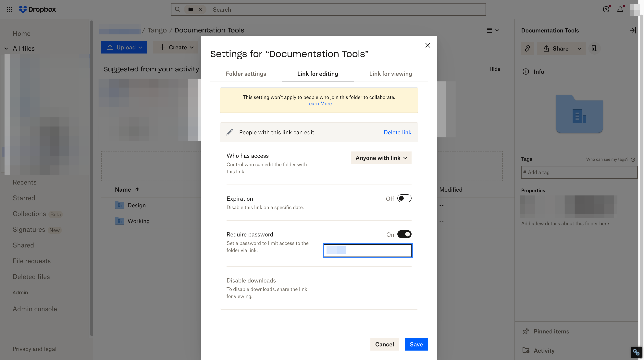Image resolution: width=644 pixels, height=360 pixels.
Task: Open Admin console in sidebar
Action: [35, 309]
